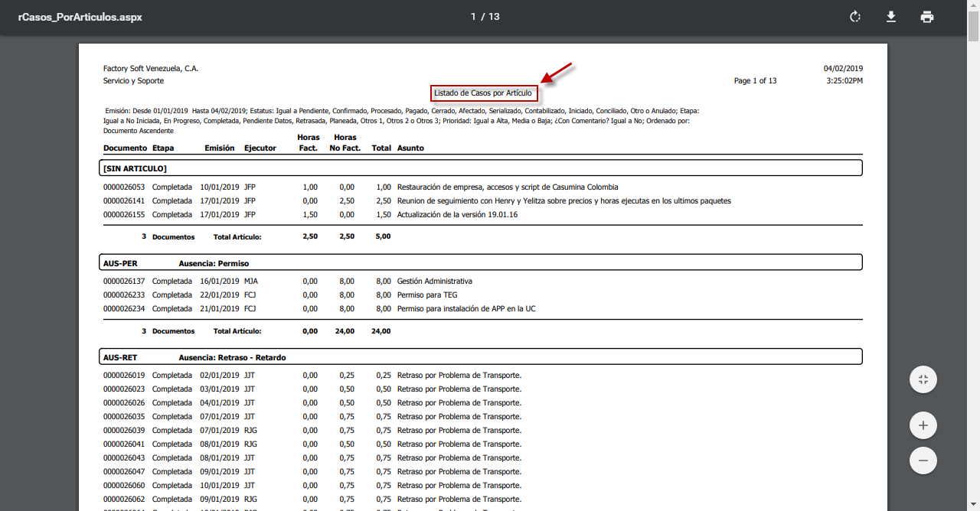Click the 'Listado de Casos por Artículo' title

click(482, 93)
